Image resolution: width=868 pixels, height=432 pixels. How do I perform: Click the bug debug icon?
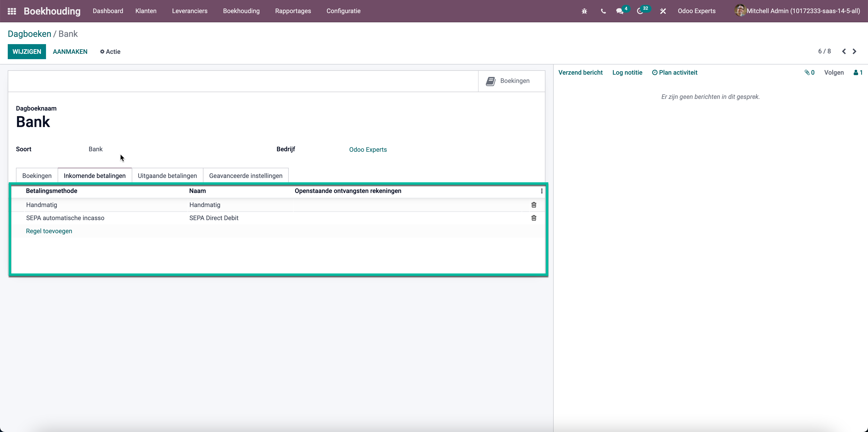[584, 11]
